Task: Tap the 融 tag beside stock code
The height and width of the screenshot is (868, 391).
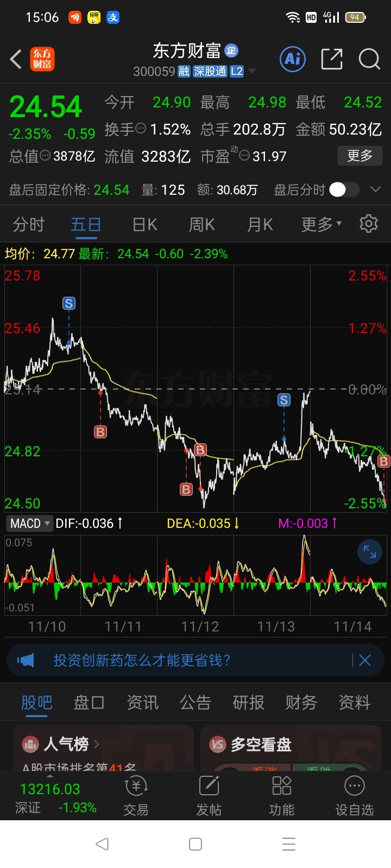Action: pyautogui.click(x=184, y=71)
